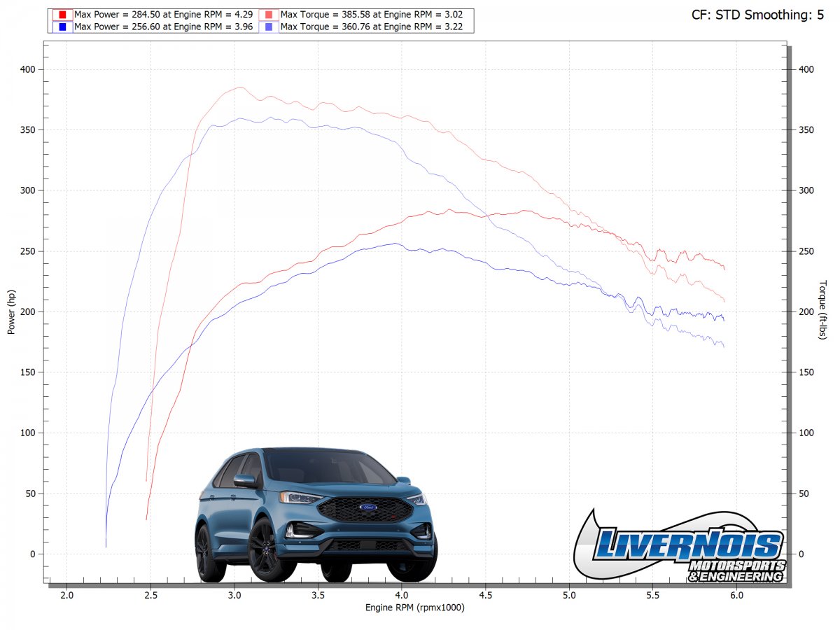Click the Torque (ft-lbs) axis title
Image resolution: width=840 pixels, height=630 pixels.
click(823, 310)
